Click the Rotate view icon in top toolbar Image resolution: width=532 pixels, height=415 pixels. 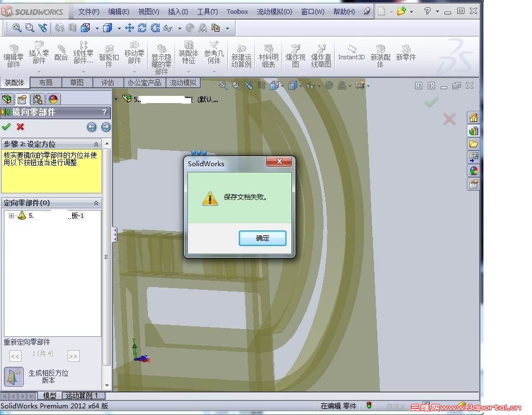click(x=142, y=28)
